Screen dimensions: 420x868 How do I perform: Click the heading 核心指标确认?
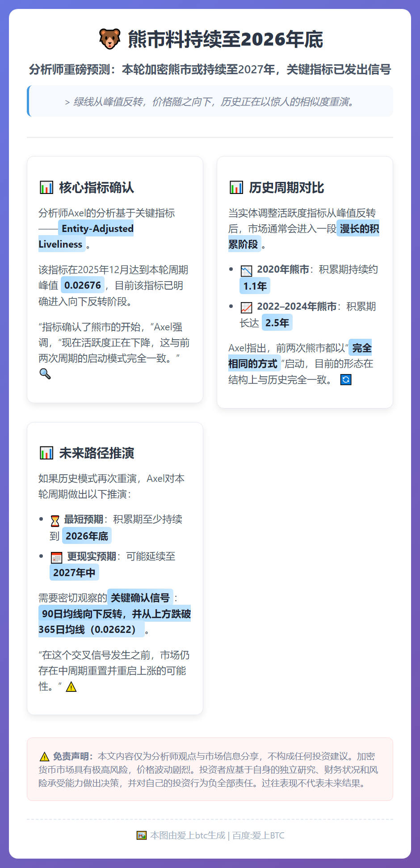click(x=97, y=187)
